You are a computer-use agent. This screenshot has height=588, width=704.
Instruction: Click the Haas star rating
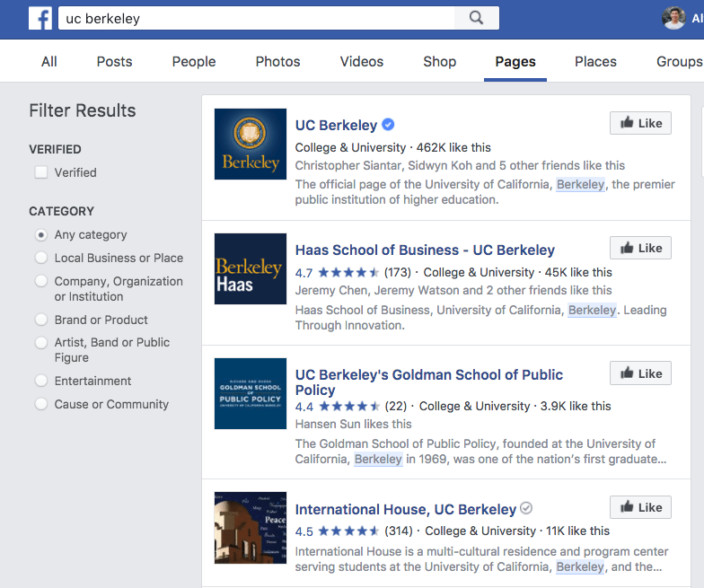(348, 273)
